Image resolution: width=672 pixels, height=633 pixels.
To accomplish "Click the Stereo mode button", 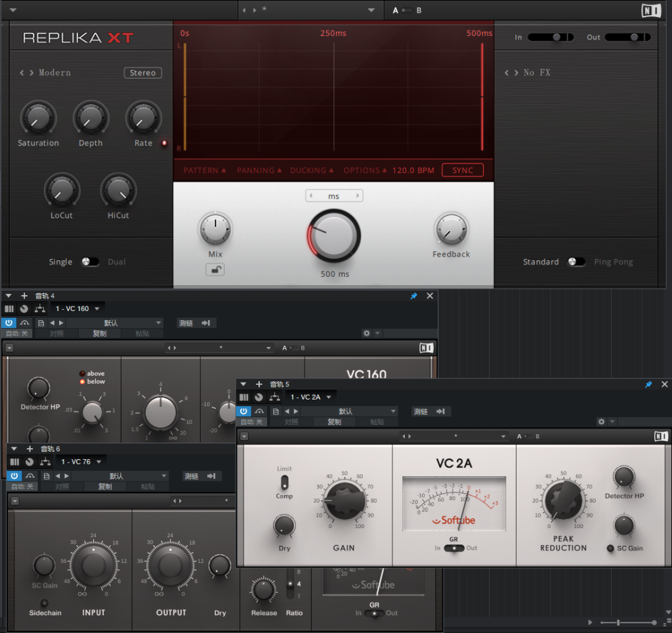I will click(142, 73).
